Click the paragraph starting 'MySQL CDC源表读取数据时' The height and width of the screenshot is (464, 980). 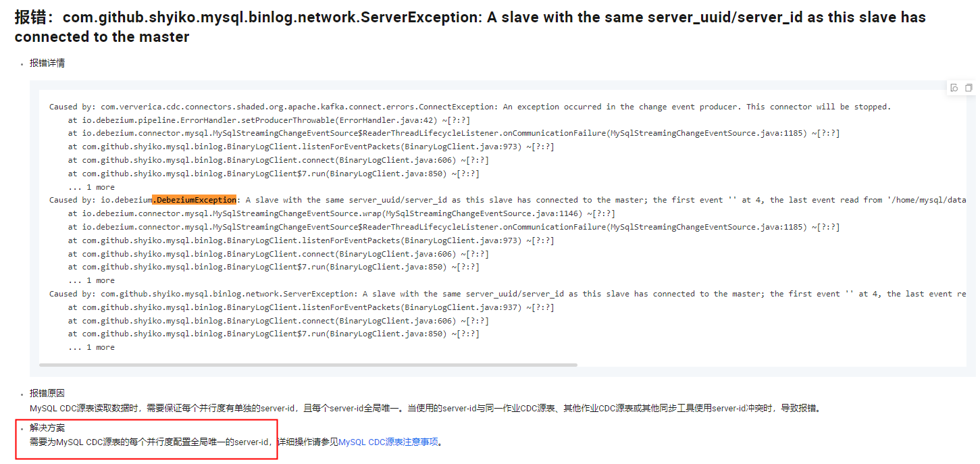(425, 408)
